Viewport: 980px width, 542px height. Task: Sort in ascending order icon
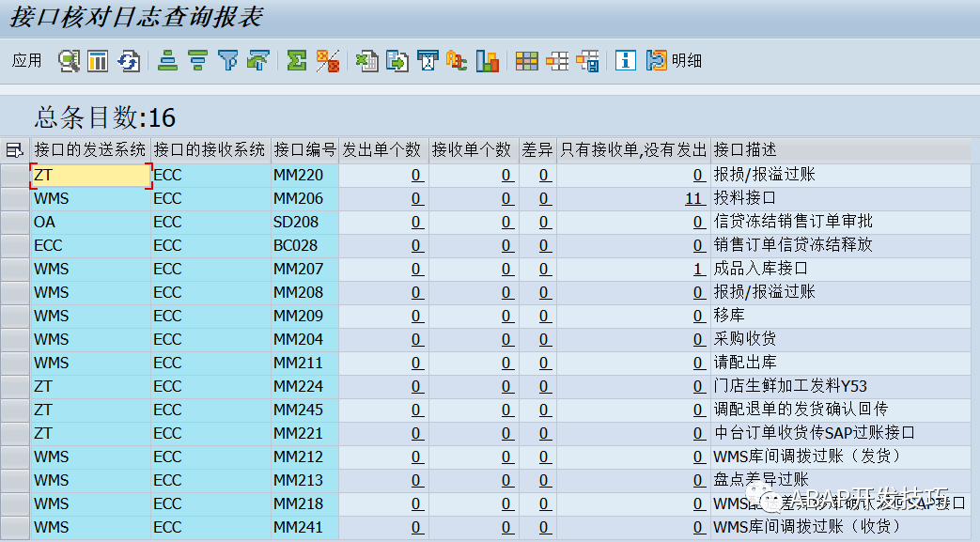click(167, 61)
